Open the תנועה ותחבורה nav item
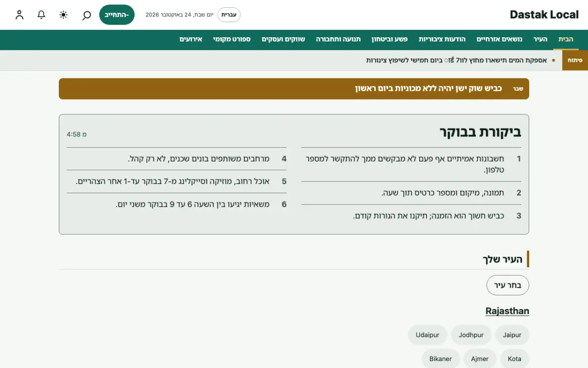The height and width of the screenshot is (368, 588). point(338,39)
